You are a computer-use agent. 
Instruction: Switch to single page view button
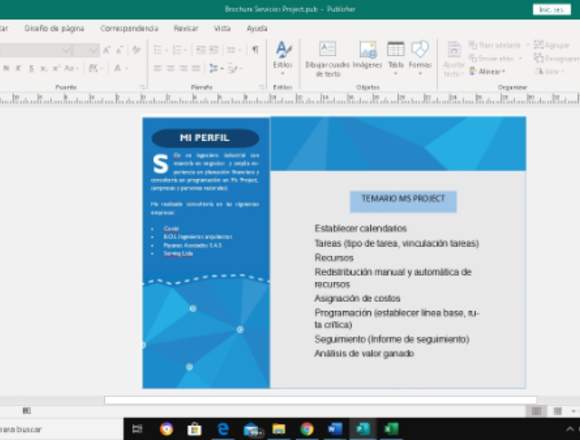tap(536, 411)
